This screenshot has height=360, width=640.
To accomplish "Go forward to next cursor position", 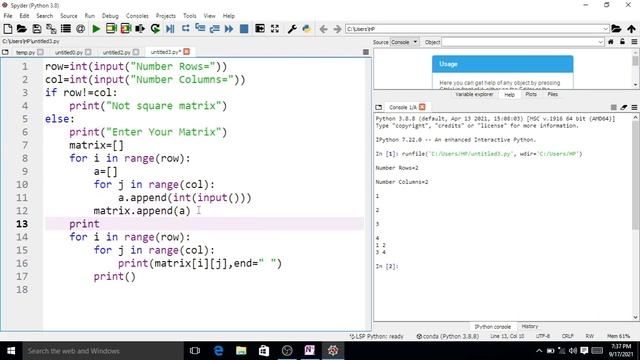I will point(337,29).
